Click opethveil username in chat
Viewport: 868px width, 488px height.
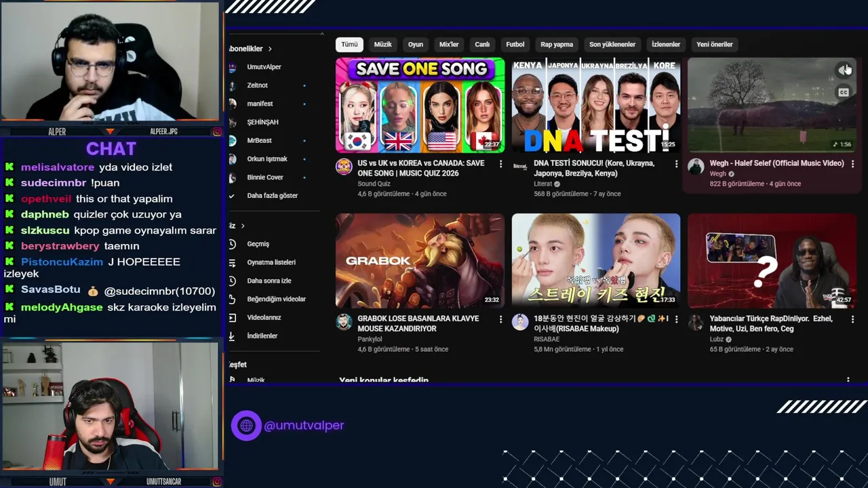tap(45, 199)
